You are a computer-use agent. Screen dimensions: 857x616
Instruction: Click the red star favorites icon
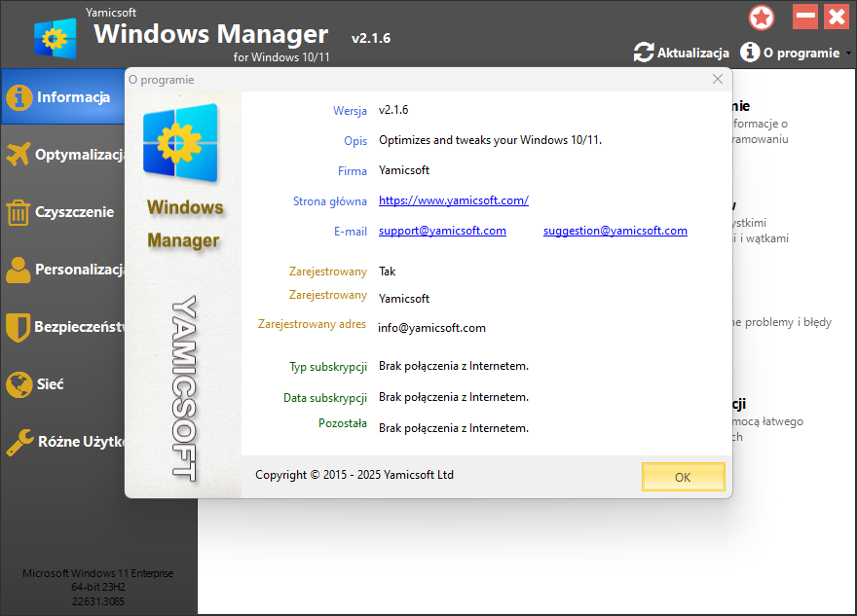click(x=762, y=18)
